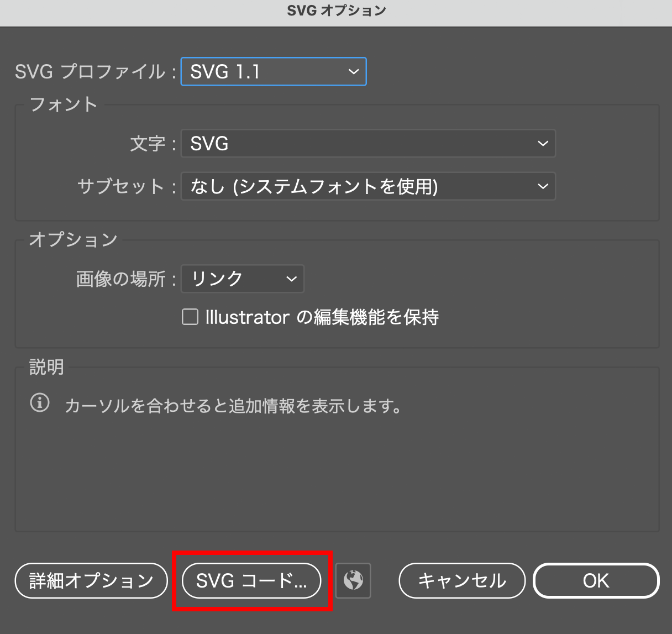Click the globe browser preview icon
The width and height of the screenshot is (672, 634).
click(353, 580)
